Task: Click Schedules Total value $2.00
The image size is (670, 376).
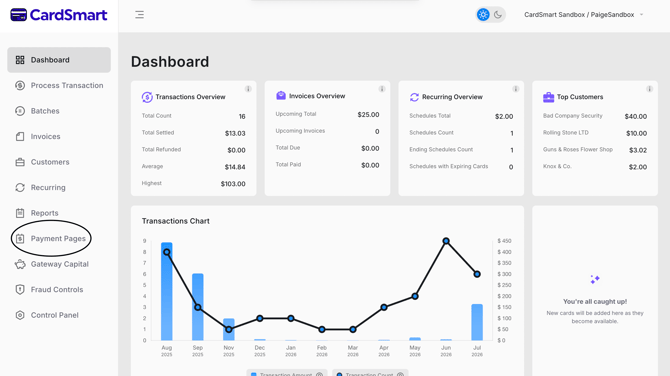Action: click(504, 116)
